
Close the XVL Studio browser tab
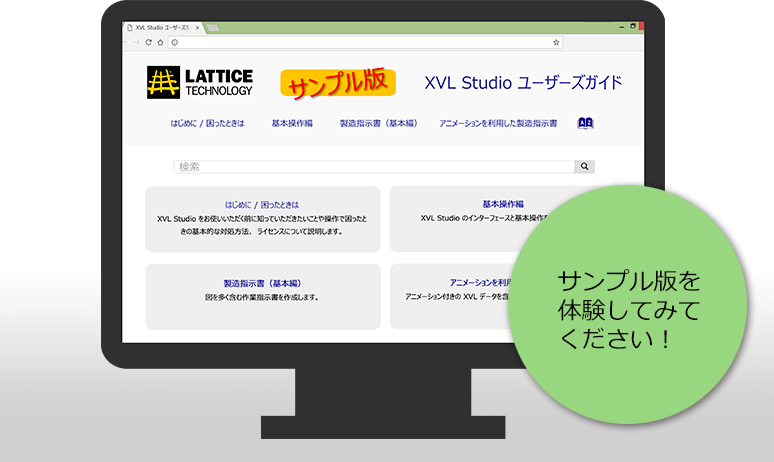click(x=197, y=28)
